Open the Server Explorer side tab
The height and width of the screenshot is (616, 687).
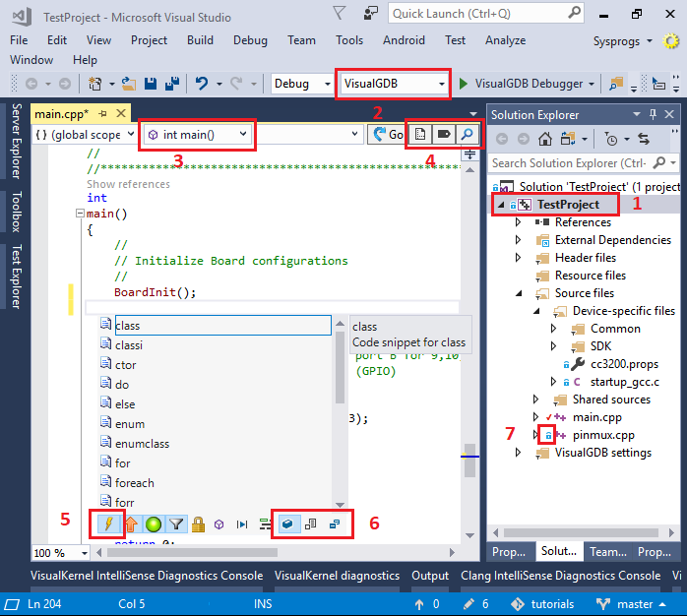(x=16, y=141)
